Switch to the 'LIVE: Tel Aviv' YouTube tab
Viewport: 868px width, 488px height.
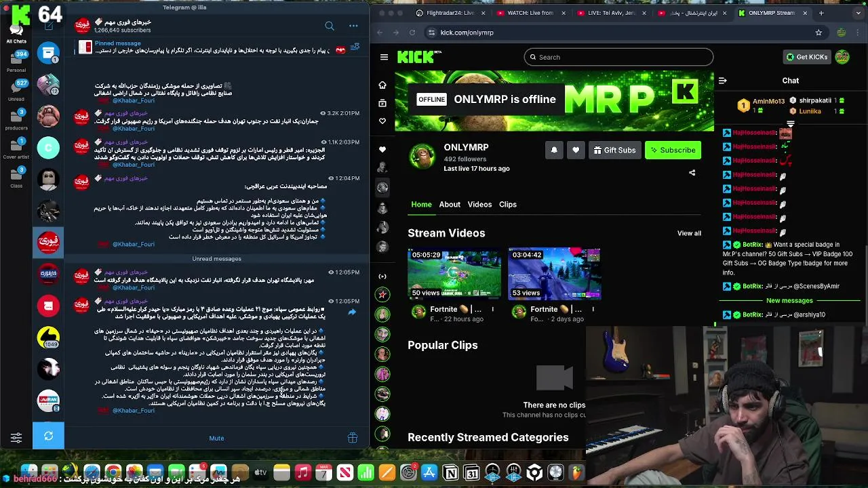[610, 13]
